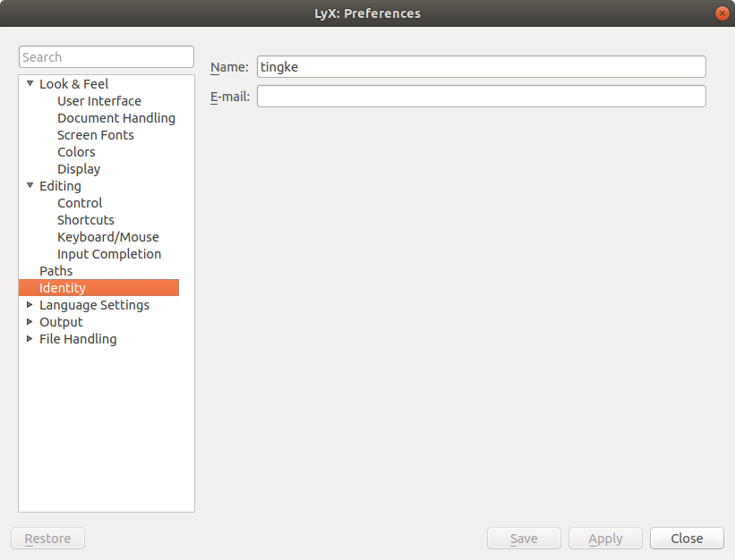This screenshot has height=560, width=735.
Task: Collapse the Look & Feel tree section
Action: (x=30, y=84)
